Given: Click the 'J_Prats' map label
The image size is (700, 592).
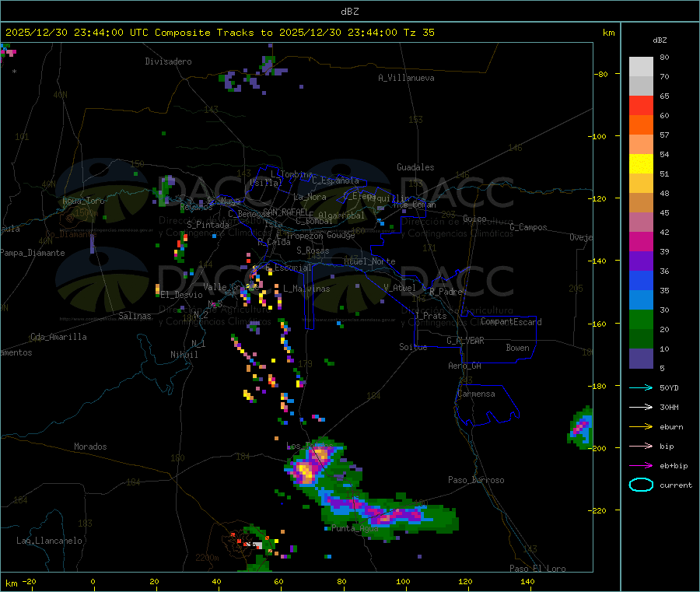Looking at the screenshot, I should coord(430,316).
